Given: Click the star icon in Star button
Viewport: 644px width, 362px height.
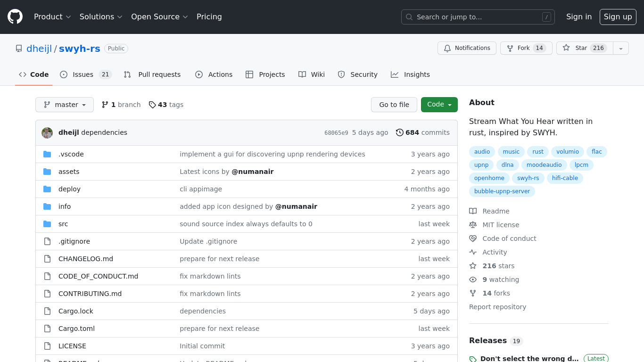Looking at the screenshot, I should tap(566, 48).
